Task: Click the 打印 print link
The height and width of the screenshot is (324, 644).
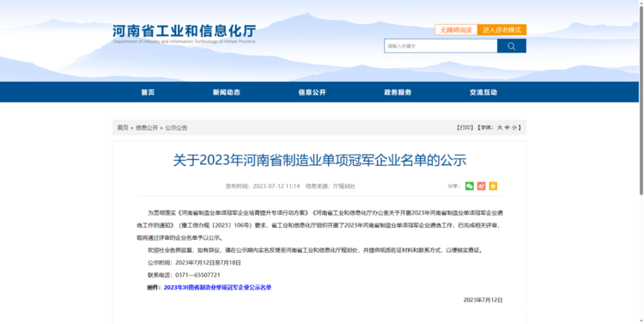Action: 465,128
